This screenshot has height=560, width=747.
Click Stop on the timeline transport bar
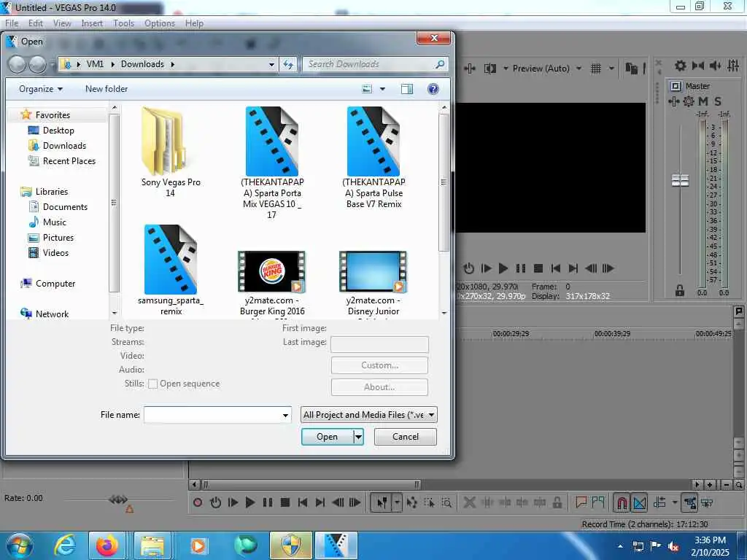tap(285, 502)
